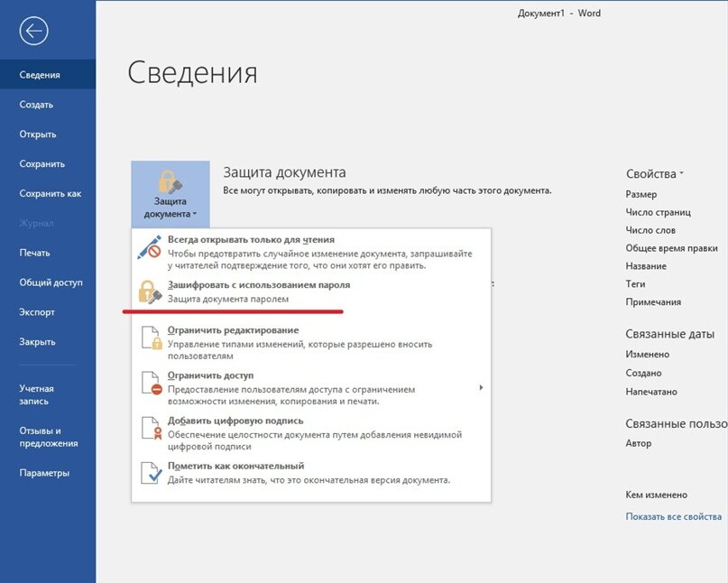Click the Примечания property field
728x583 pixels.
click(x=653, y=302)
